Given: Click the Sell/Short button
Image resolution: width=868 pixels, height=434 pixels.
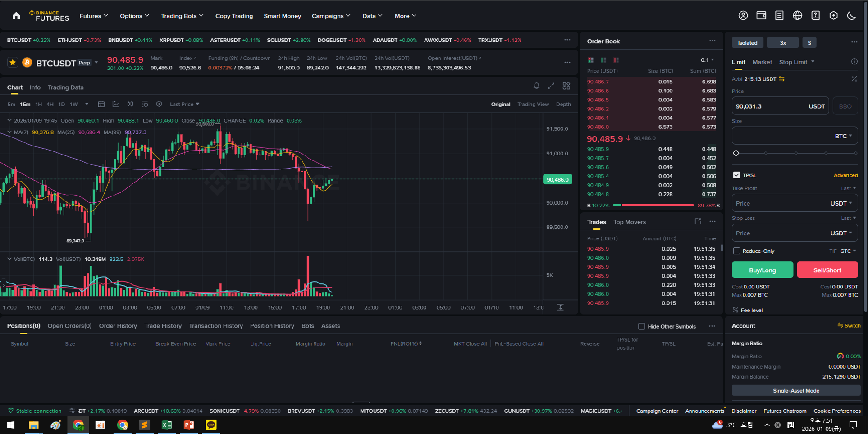Looking at the screenshot, I should click(827, 270).
